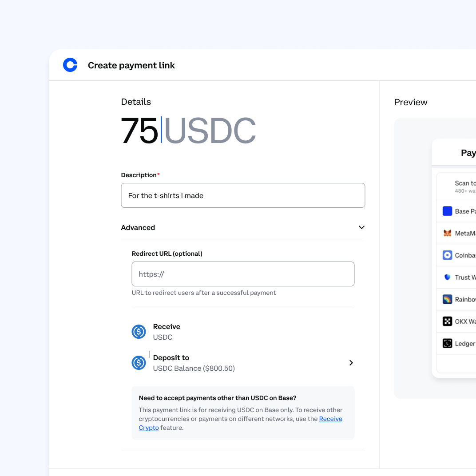The height and width of the screenshot is (476, 476).
Task: Select the OKX Wallet icon
Action: pyautogui.click(x=447, y=321)
